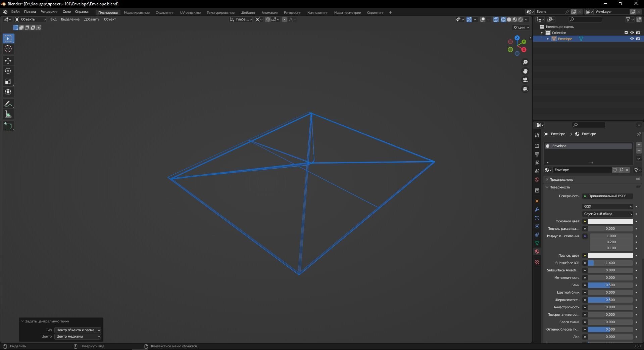Screen dimensions: 644x350
Task: Open the Physics properties tab
Action: point(537,226)
